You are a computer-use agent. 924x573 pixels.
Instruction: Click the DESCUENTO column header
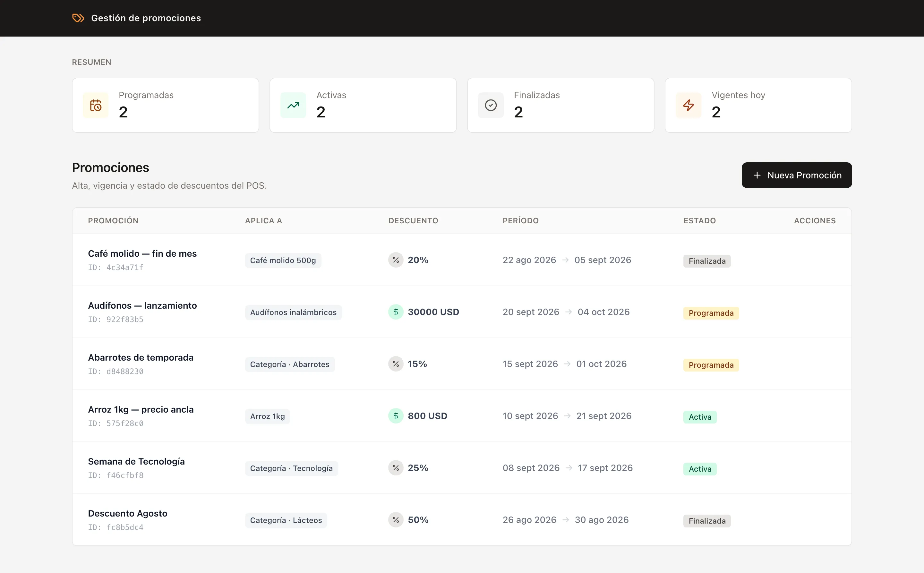pyautogui.click(x=414, y=220)
